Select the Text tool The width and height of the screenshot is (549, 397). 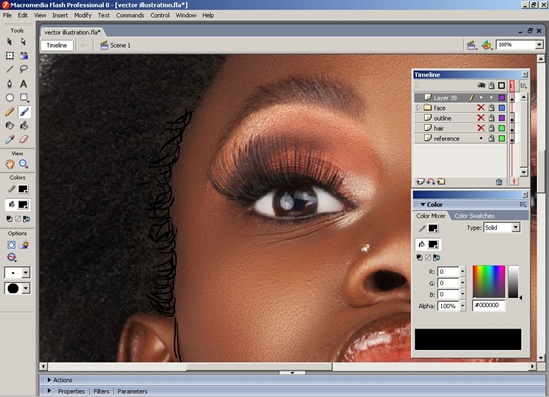(23, 84)
